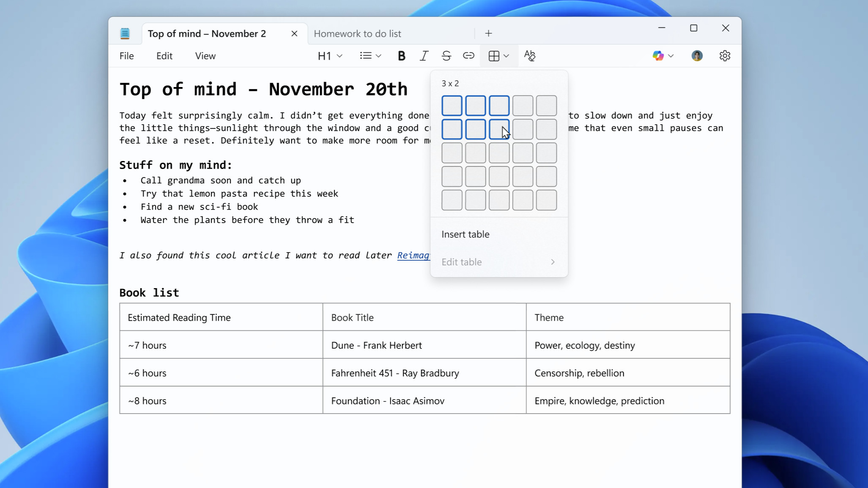Click the table insertion icon
Image resolution: width=868 pixels, height=488 pixels.
coord(495,55)
